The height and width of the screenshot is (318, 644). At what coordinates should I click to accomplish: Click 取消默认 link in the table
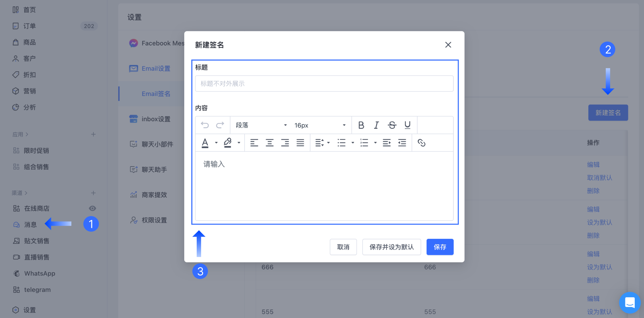coord(599,178)
